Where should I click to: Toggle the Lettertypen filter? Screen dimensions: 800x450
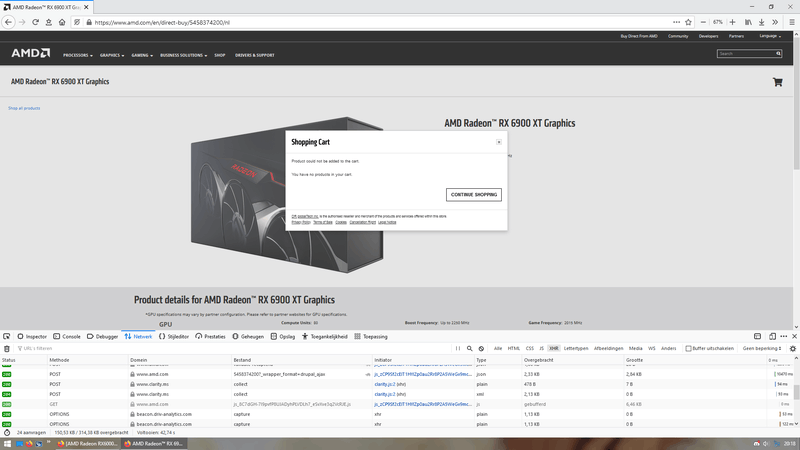click(x=576, y=348)
